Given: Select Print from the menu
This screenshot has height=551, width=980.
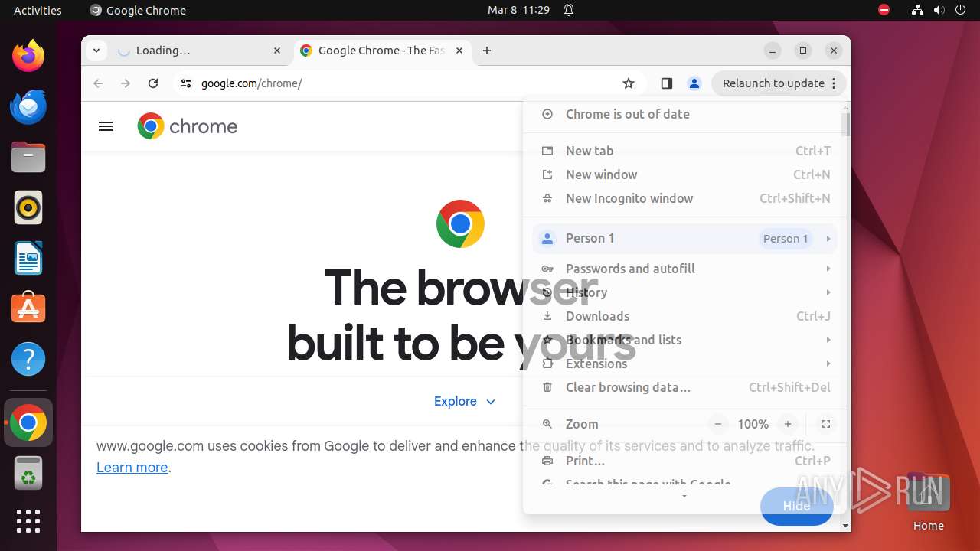Looking at the screenshot, I should coord(684,461).
